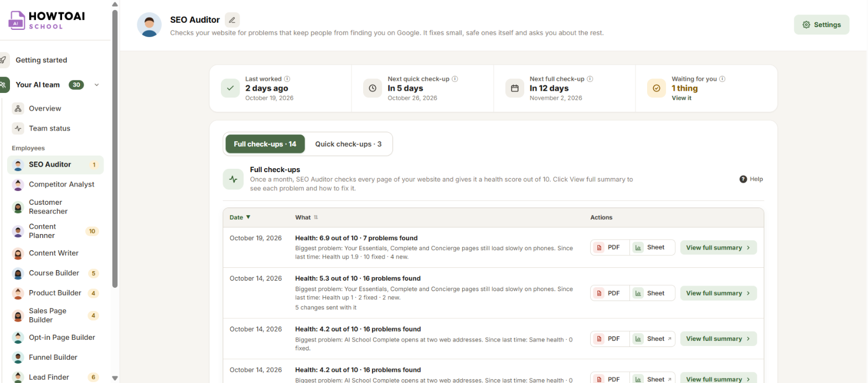Click the Full check-ups pulse icon
868x383 pixels.
pyautogui.click(x=233, y=179)
